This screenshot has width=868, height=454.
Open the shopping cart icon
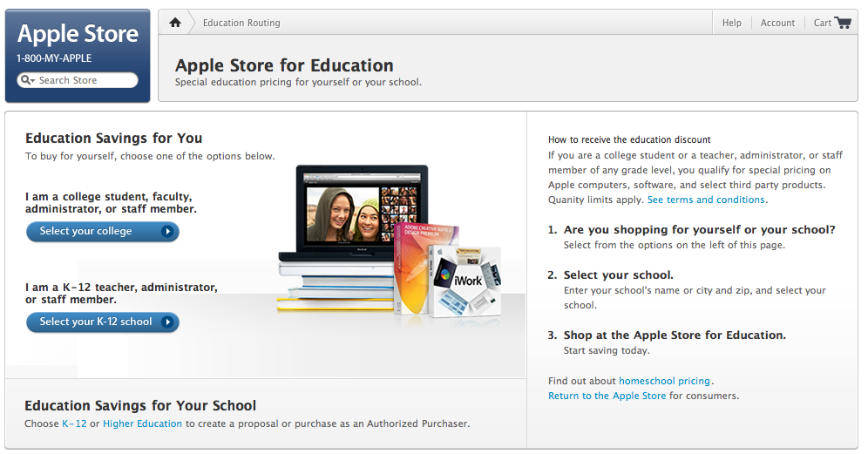pos(843,23)
